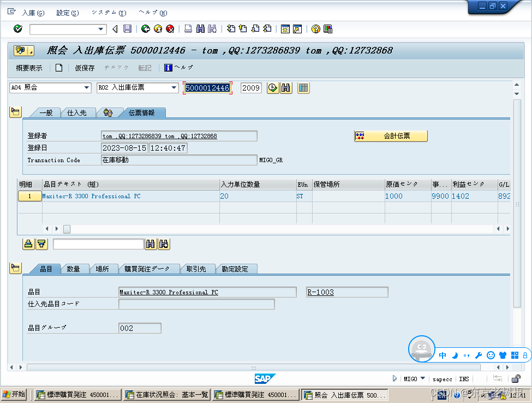
Task: Open the MIGO transaction status dropdown arrow
Action: [423, 378]
